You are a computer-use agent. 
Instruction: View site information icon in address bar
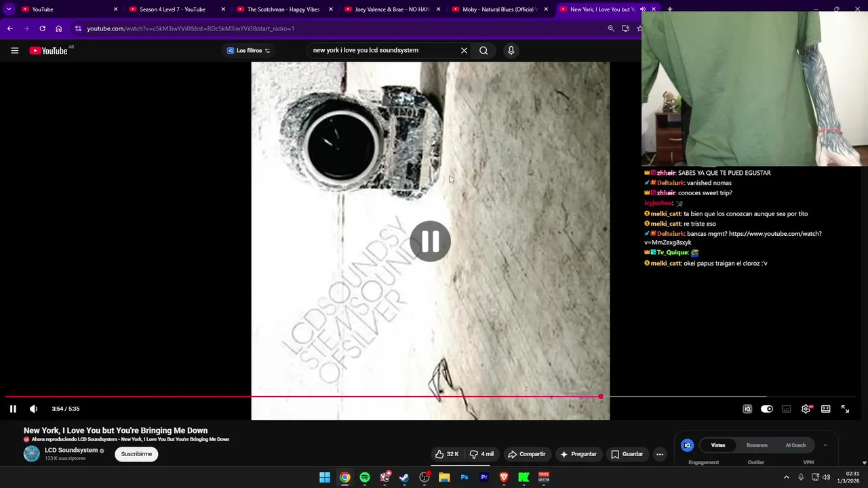(x=78, y=28)
